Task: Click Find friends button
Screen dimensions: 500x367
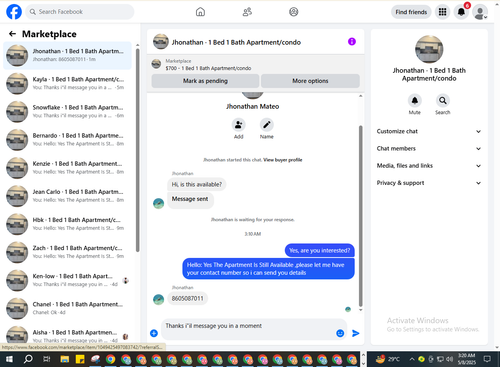Action: [411, 12]
